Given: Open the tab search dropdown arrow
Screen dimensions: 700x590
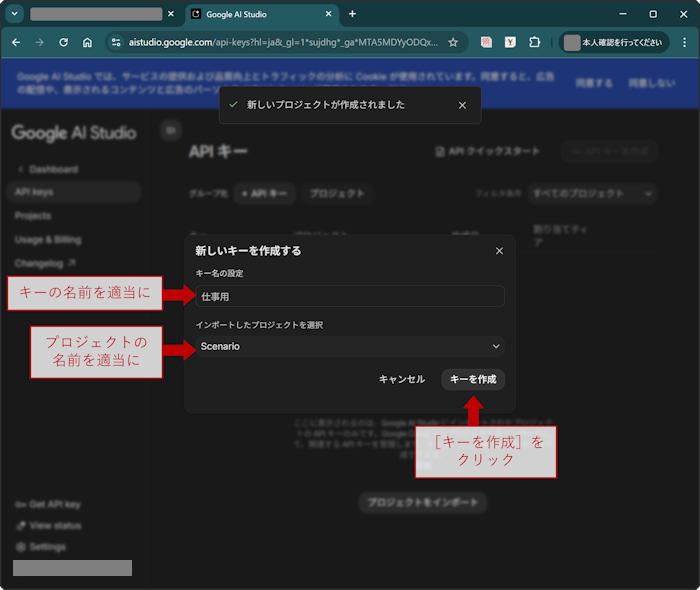Looking at the screenshot, I should click(15, 14).
